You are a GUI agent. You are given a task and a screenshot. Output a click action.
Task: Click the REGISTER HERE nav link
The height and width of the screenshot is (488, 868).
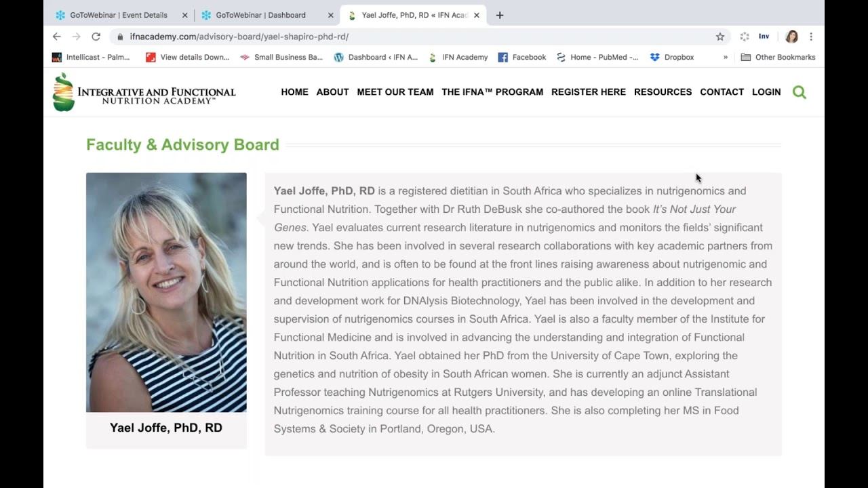[x=589, y=92]
